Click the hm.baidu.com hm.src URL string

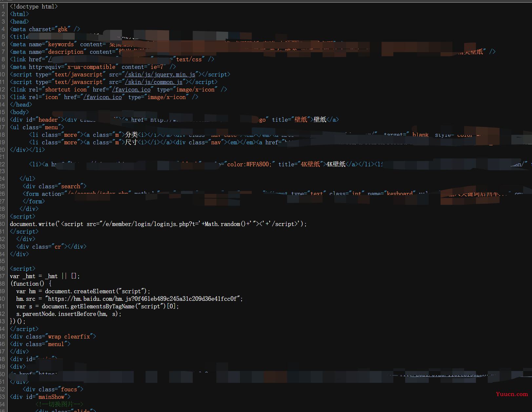[143, 299]
